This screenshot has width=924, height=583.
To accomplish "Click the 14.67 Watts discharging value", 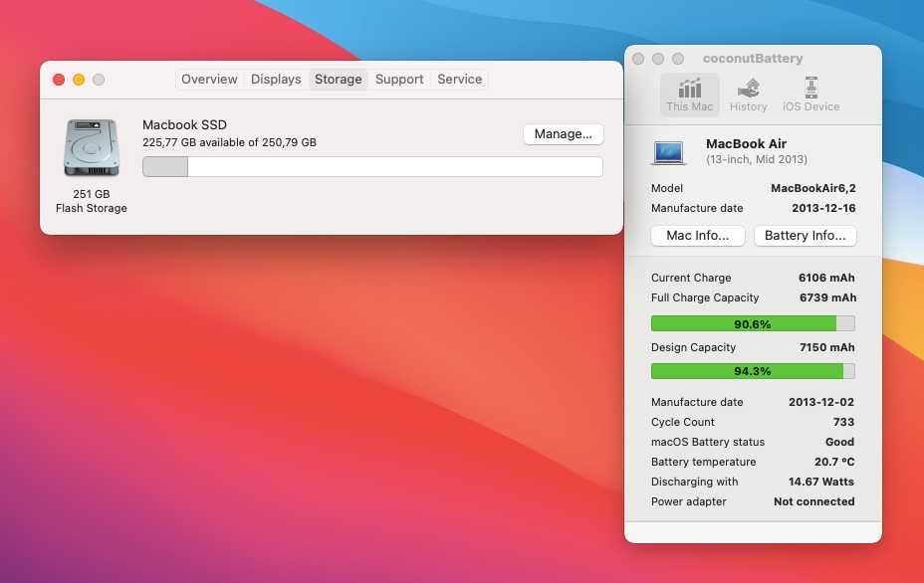I will click(x=821, y=482).
